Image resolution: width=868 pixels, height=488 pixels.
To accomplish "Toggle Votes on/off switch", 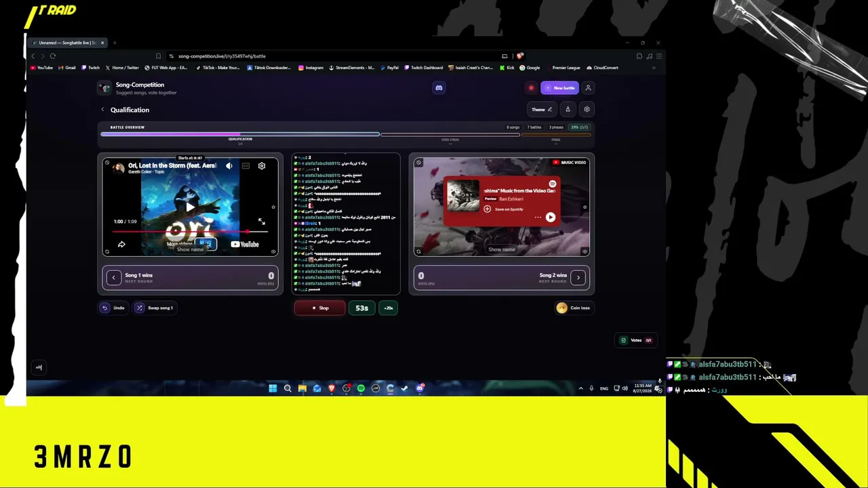I will click(x=636, y=340).
